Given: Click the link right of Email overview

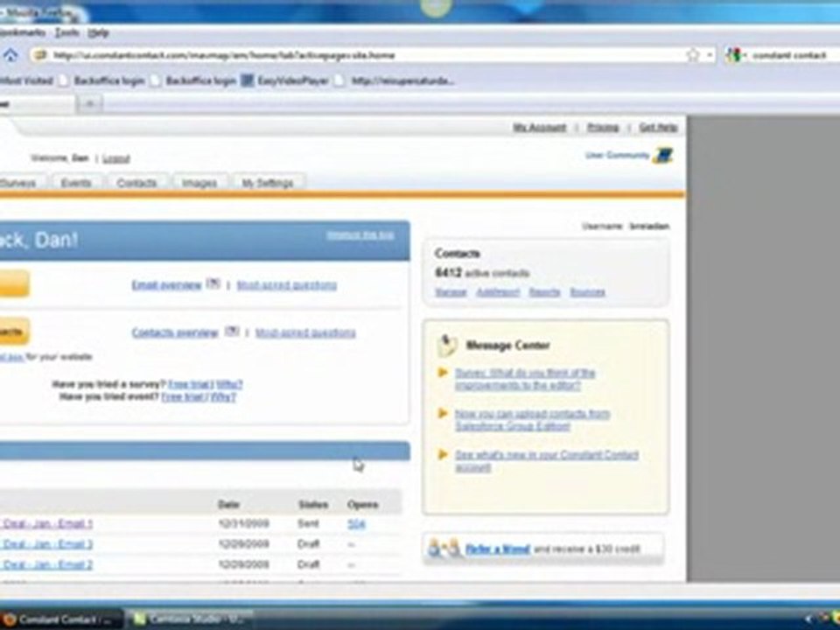Looking at the screenshot, I should tap(287, 285).
